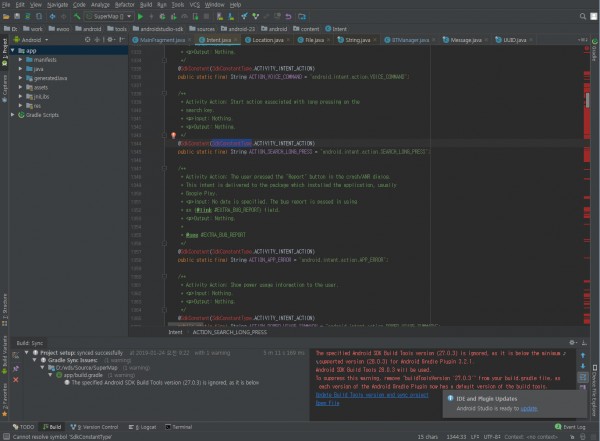Debug the app with bug icon
Image resolution: width=600 pixels, height=441 pixels.
[162, 16]
